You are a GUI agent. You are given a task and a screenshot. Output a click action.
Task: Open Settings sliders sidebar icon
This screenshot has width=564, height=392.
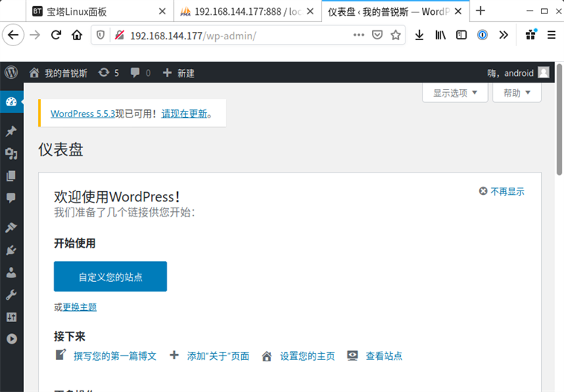(x=11, y=317)
